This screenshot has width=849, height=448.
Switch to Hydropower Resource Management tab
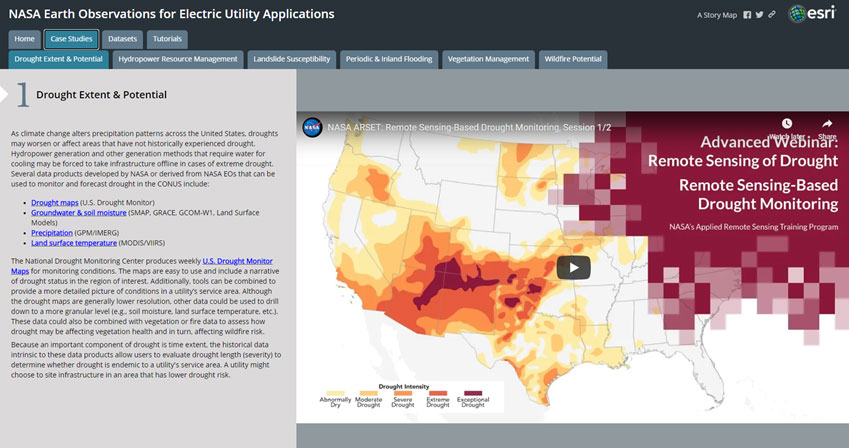coord(178,59)
